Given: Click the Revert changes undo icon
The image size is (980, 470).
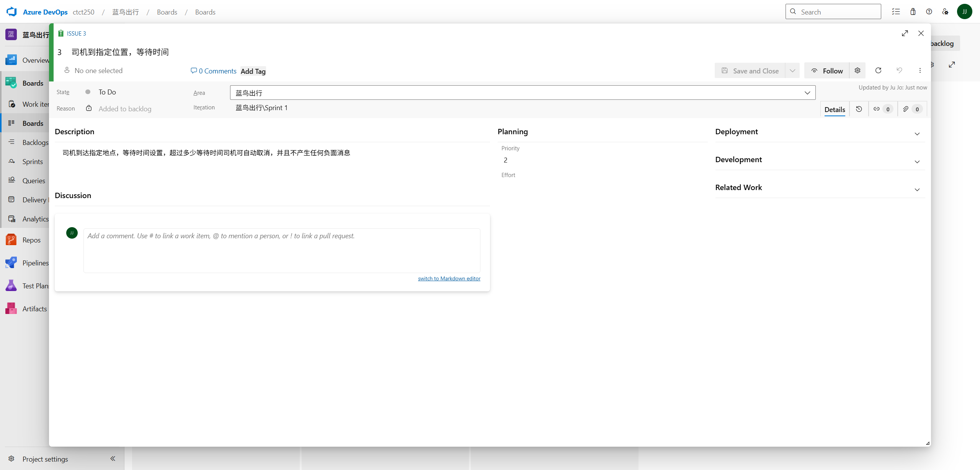Looking at the screenshot, I should pyautogui.click(x=899, y=70).
